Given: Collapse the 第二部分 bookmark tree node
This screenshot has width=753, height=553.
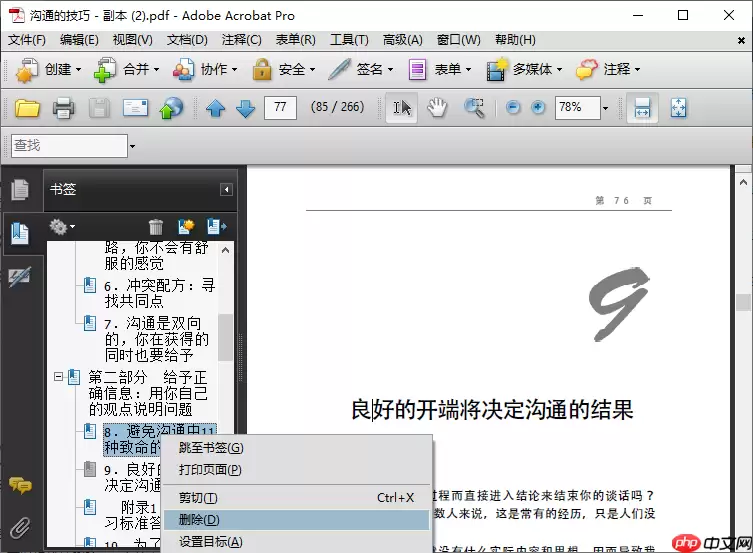Looking at the screenshot, I should (58, 377).
